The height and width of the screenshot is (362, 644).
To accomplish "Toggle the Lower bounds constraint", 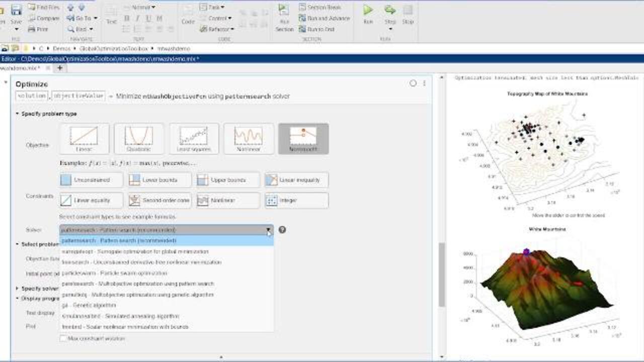I will coord(159,180).
